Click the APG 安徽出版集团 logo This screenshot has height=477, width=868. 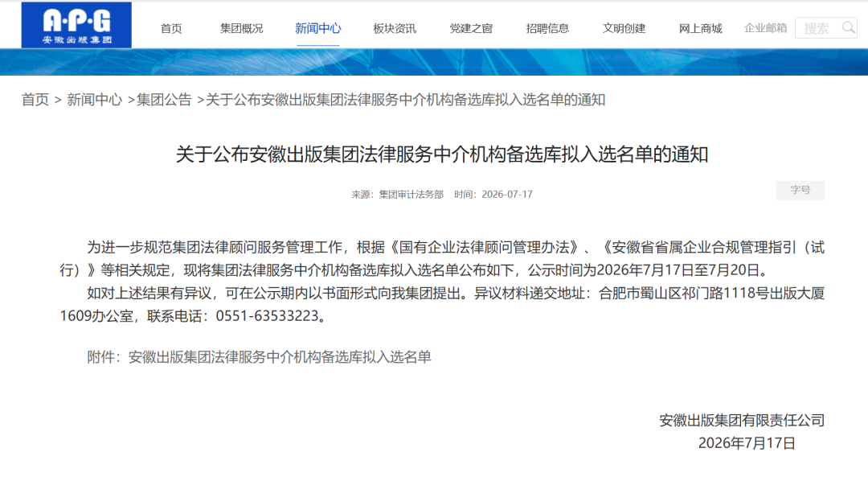(x=76, y=25)
